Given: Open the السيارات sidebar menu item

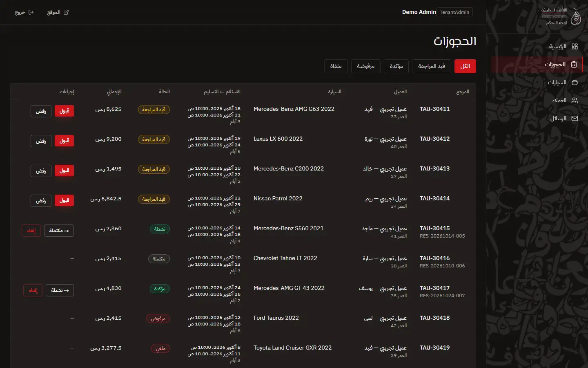Looking at the screenshot, I should [537, 83].
